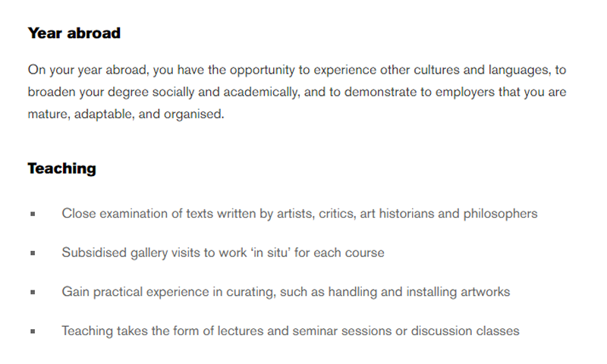Image resolution: width=607 pixels, height=364 pixels.
Task: Click the words 'handling and installing artworks'
Action: tap(419, 292)
